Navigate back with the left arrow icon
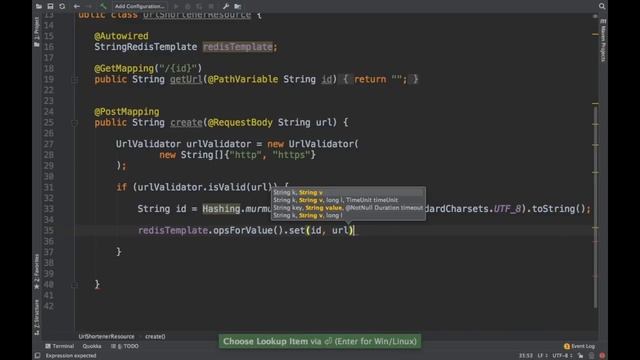 tap(76, 6)
